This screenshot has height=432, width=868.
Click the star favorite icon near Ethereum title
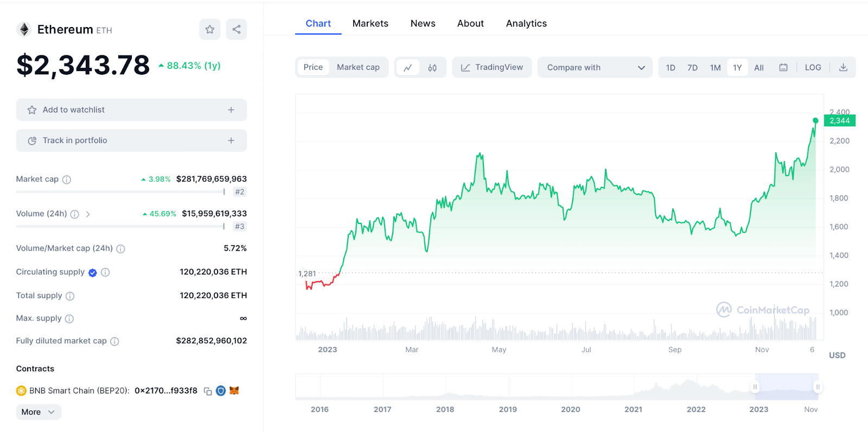pos(210,29)
